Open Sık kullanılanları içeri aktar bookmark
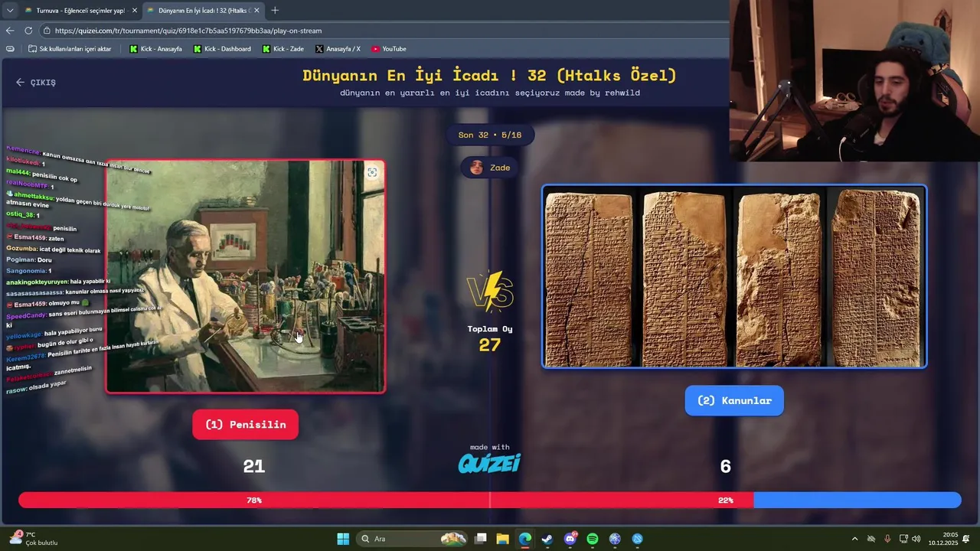The width and height of the screenshot is (980, 551). pyautogui.click(x=70, y=49)
